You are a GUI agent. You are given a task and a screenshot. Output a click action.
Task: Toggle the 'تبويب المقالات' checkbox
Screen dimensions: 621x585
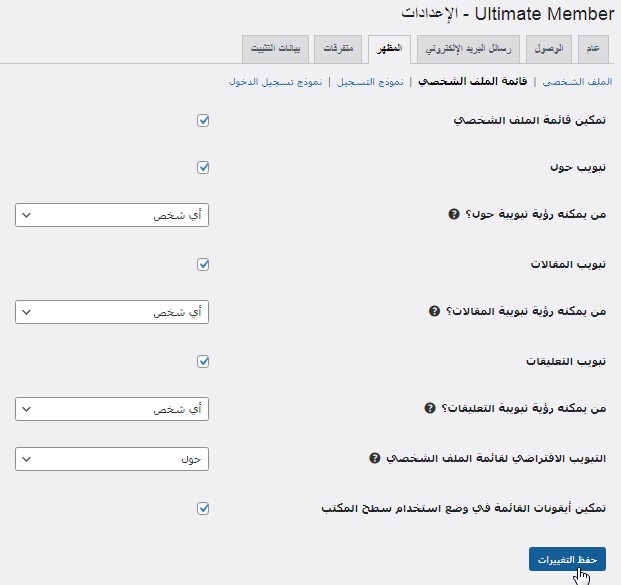[x=203, y=265]
